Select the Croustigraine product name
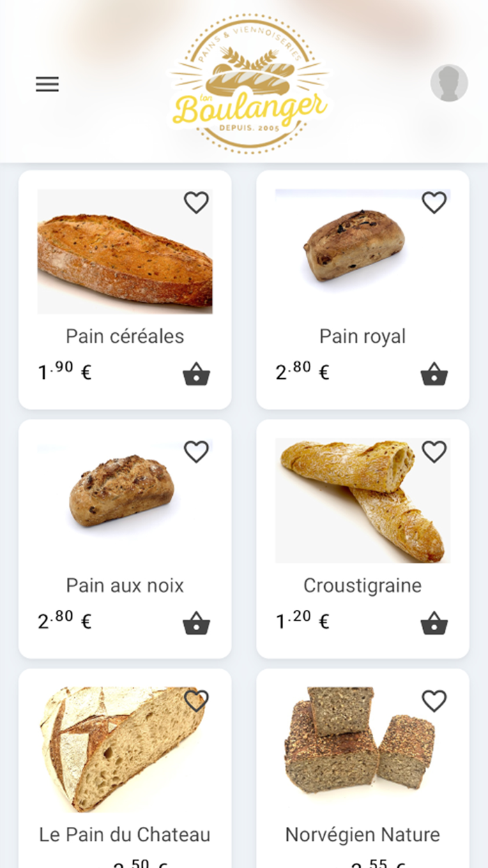The image size is (488, 868). [362, 586]
